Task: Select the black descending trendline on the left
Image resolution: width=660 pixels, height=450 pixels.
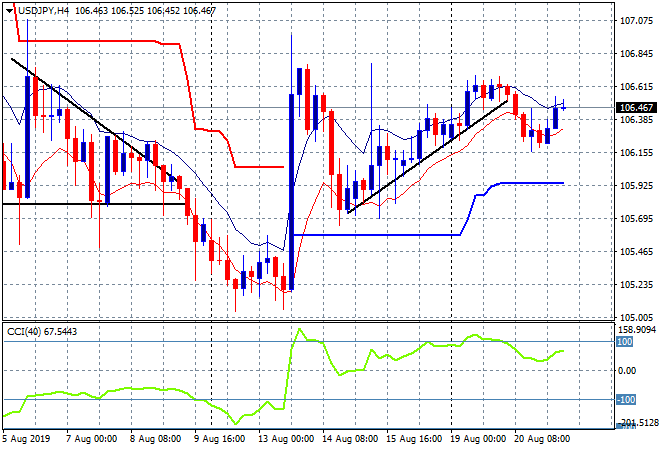Action: (96, 119)
